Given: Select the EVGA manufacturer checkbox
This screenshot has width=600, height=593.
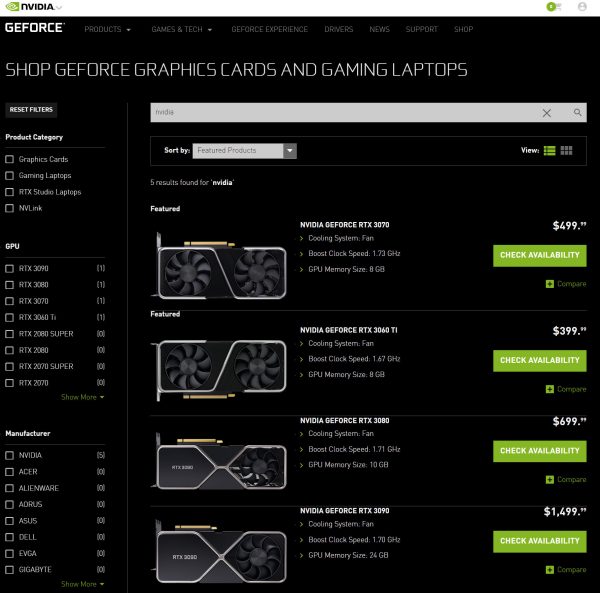Looking at the screenshot, I should pos(10,554).
